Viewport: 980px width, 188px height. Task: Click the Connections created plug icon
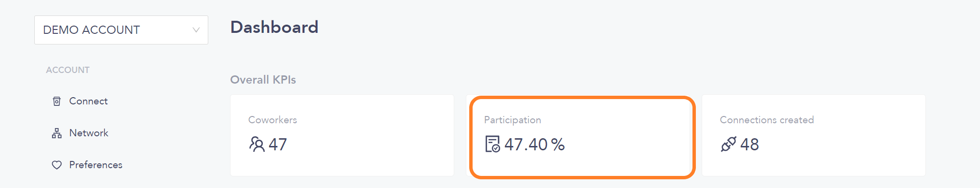pyautogui.click(x=728, y=144)
